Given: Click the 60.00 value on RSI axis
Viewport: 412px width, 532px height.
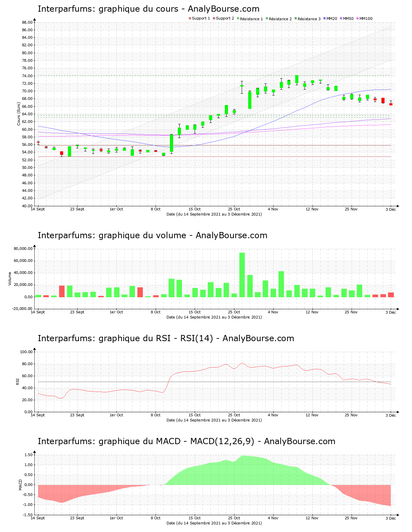Looking at the screenshot, I should pyautogui.click(x=27, y=376).
